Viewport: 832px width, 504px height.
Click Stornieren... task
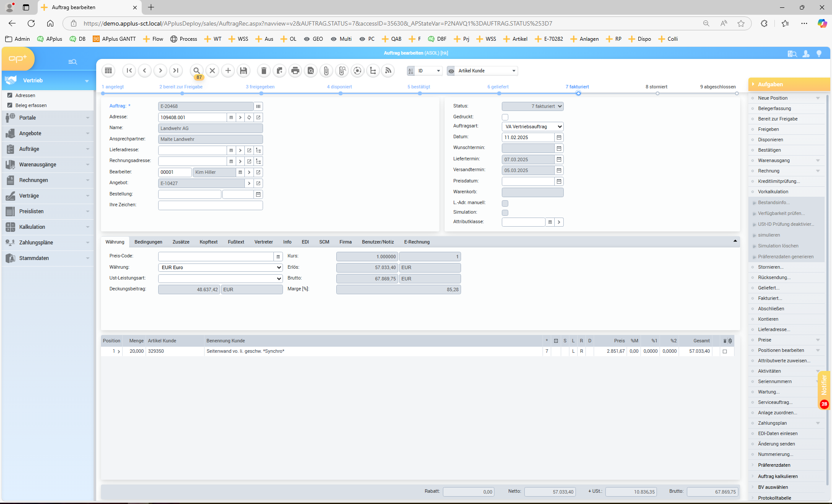pyautogui.click(x=770, y=267)
